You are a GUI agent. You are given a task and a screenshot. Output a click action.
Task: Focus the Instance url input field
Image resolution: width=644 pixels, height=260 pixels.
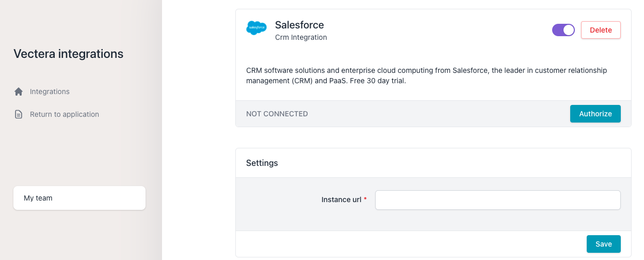498,200
